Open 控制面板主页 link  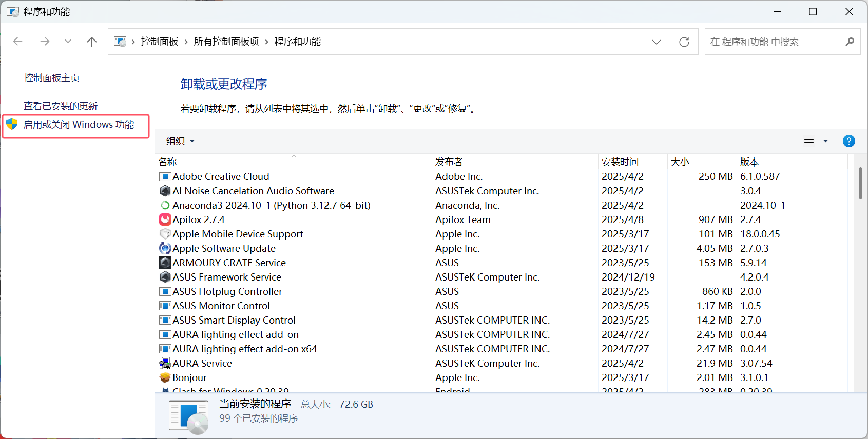click(52, 78)
